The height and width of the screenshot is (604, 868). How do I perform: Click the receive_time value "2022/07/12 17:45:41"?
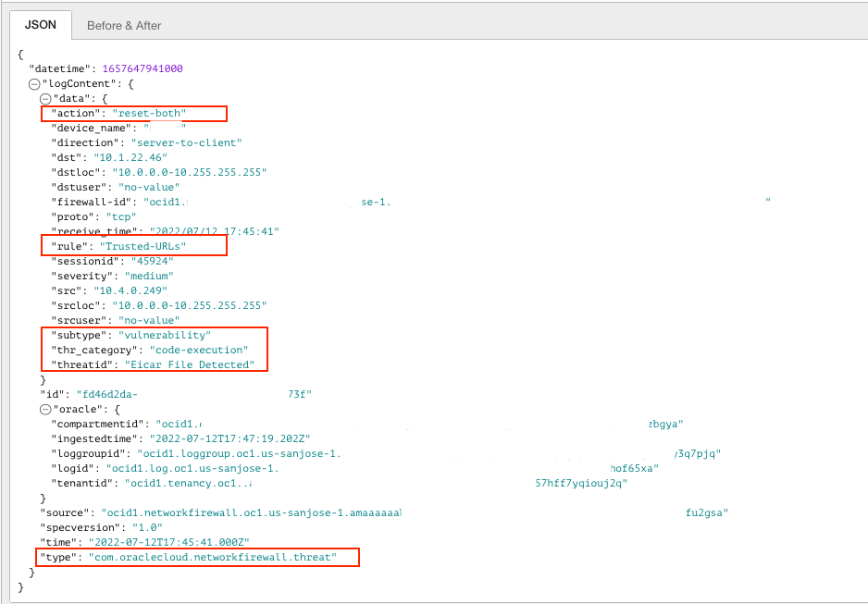point(215,232)
